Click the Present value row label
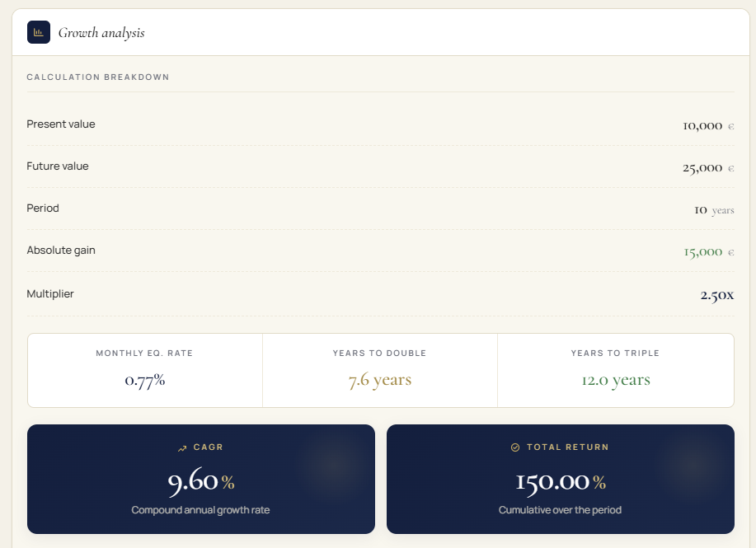Screen dimensions: 756x548 click(x=61, y=124)
